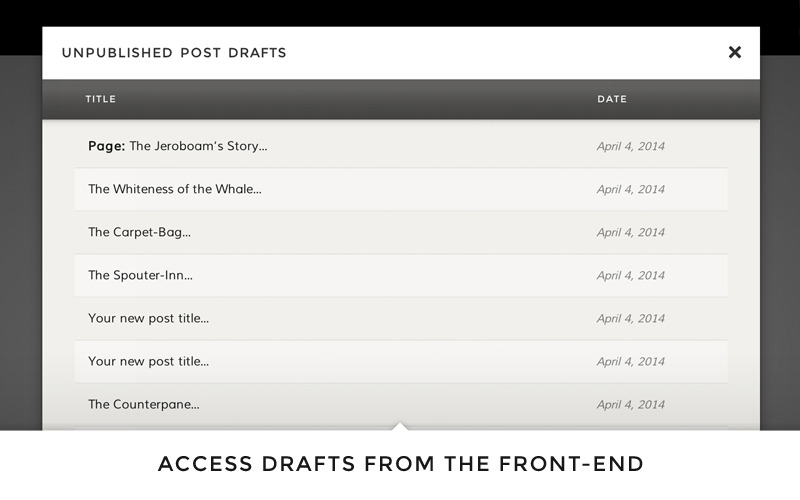
Task: Click the bold "Page:" label
Action: pyautogui.click(x=106, y=146)
